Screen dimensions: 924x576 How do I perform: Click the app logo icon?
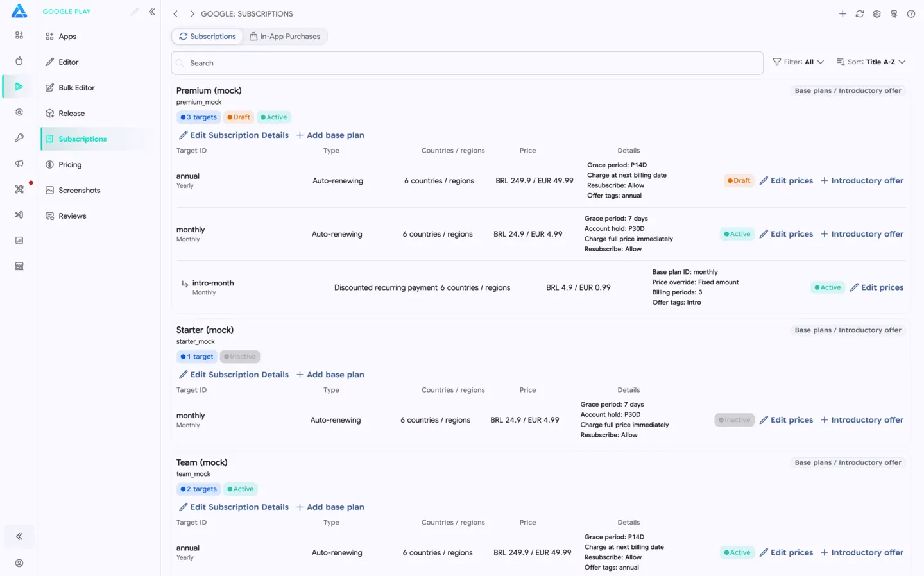[x=19, y=11]
